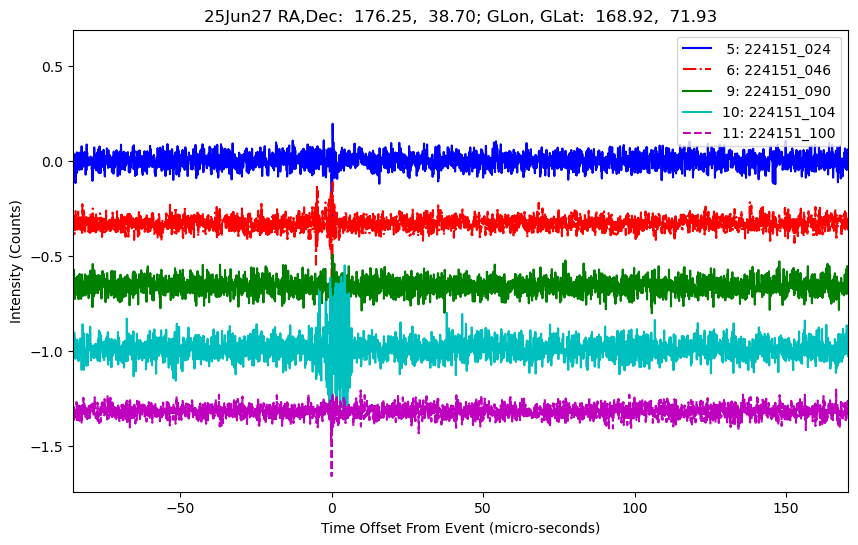Click legend entry '5: 224151_024'
858x545 pixels.
pos(778,49)
